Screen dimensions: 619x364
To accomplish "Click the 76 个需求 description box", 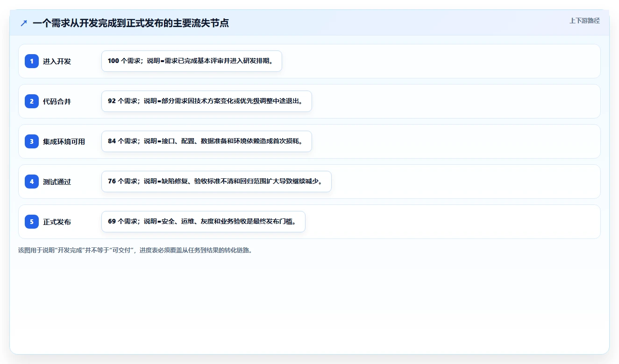I will pyautogui.click(x=216, y=182).
